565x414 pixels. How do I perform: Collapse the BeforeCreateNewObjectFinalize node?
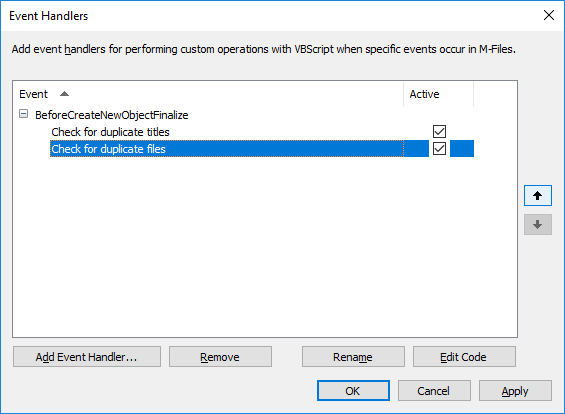pyautogui.click(x=23, y=114)
